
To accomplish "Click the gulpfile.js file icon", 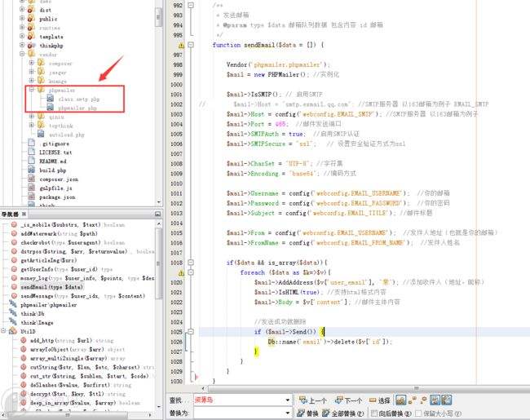I will tap(32, 188).
